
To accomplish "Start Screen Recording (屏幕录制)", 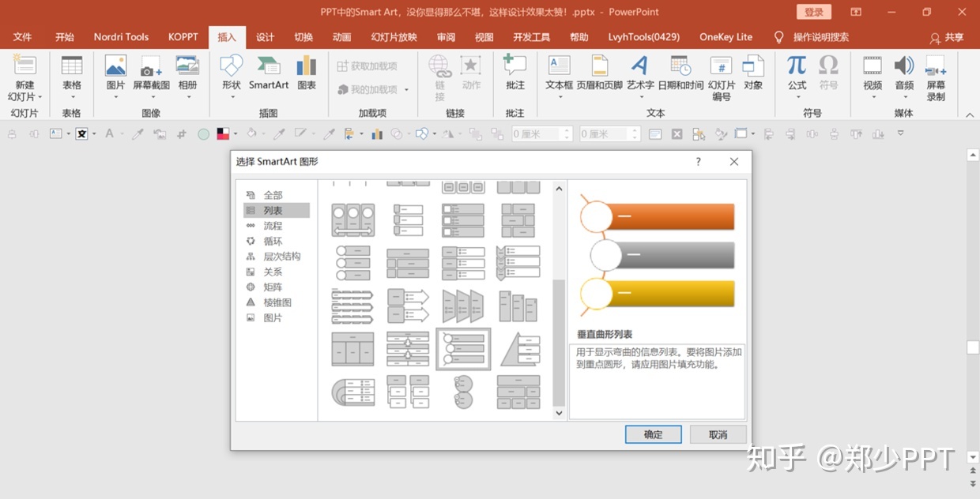I will click(936, 79).
